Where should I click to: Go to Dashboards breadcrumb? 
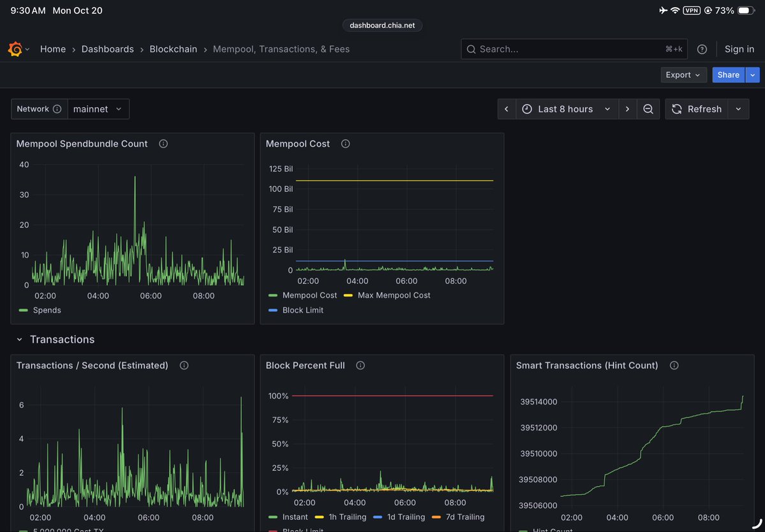tap(107, 48)
